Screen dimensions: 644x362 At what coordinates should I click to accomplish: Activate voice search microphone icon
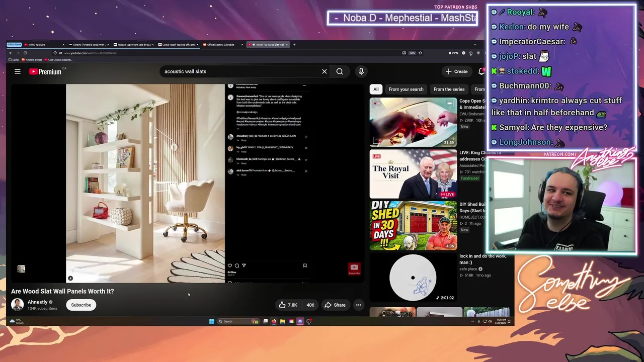[x=361, y=71]
